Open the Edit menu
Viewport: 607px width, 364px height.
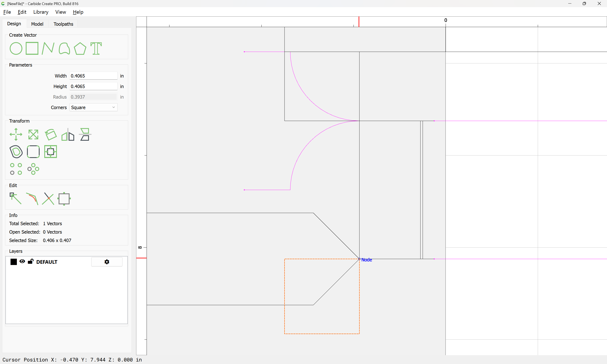[22, 12]
